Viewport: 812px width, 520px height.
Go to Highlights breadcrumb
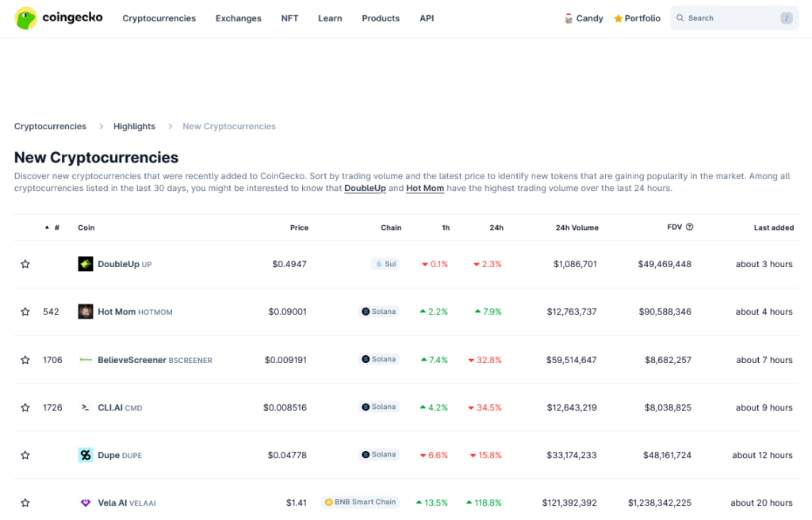[x=134, y=126]
